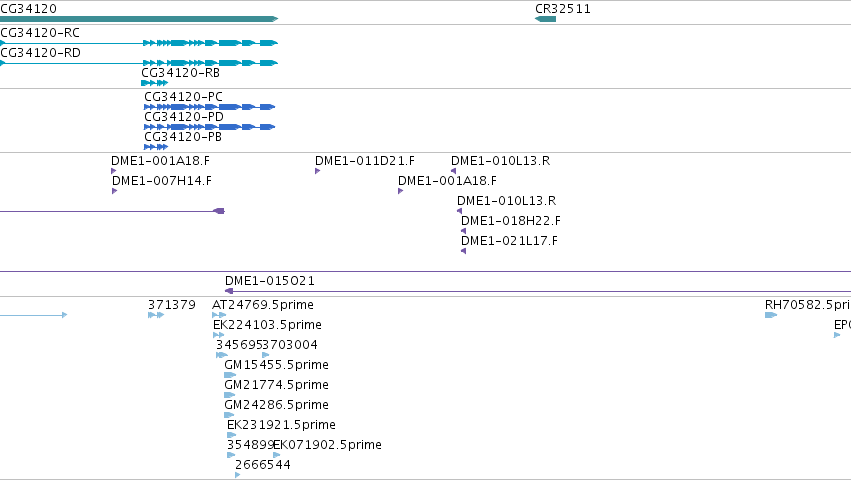The image size is (851, 480).
Task: Click the CG34120-PC protein feature glyph
Action: [209, 107]
